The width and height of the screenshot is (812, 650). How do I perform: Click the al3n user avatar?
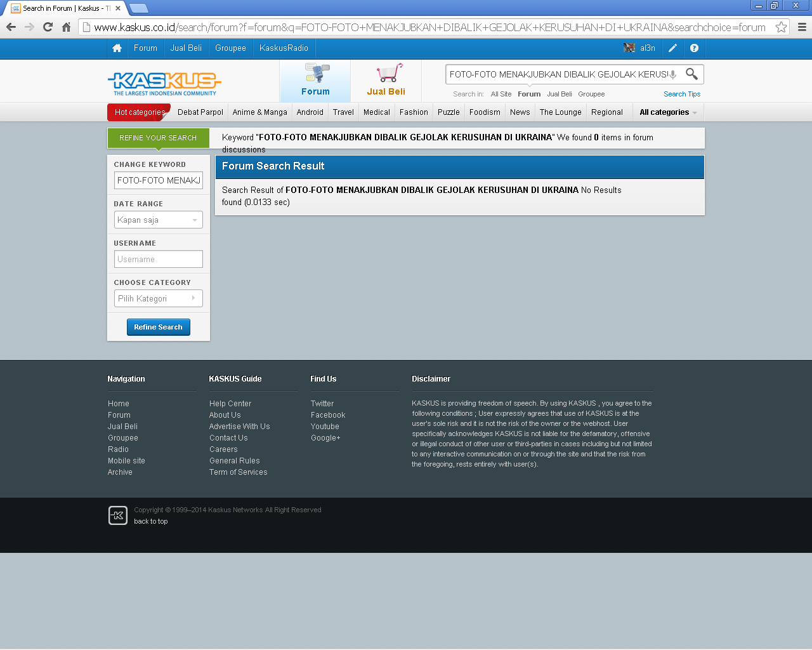click(629, 48)
